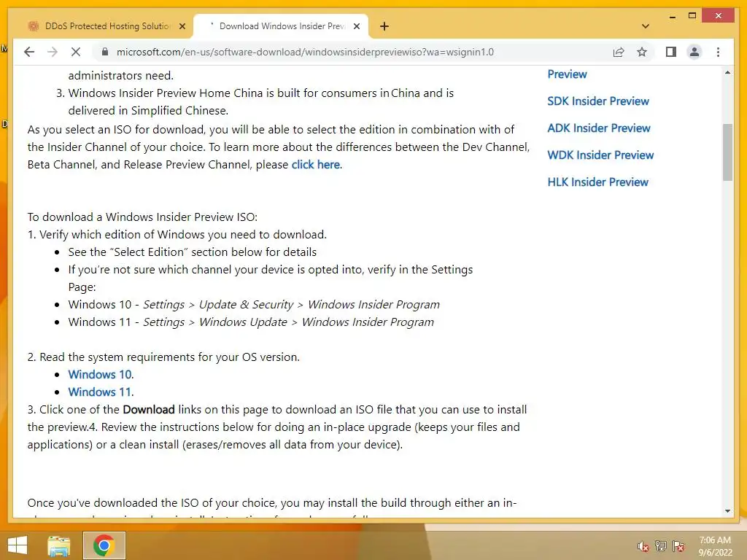The height and width of the screenshot is (560, 747).
Task: Maximize the Chrome window
Action: pyautogui.click(x=692, y=16)
